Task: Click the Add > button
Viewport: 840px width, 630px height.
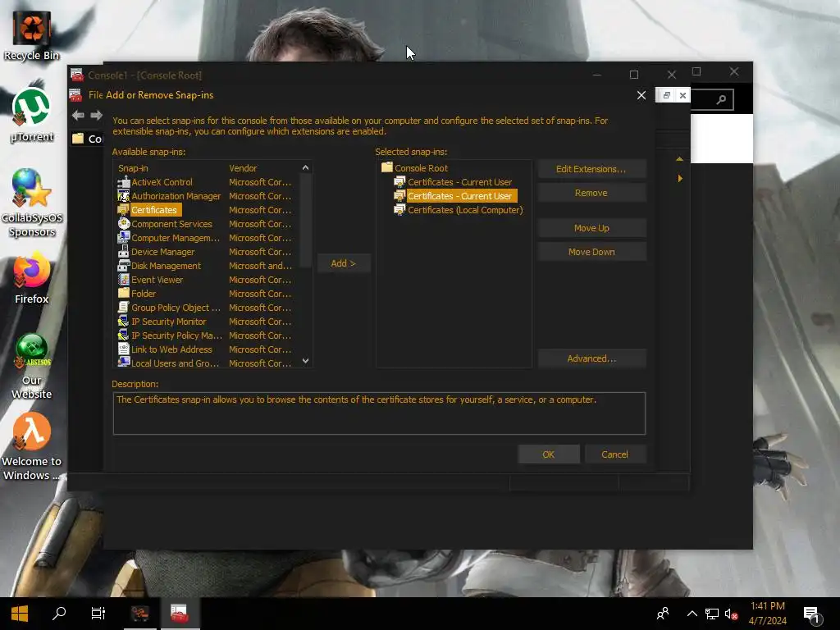Action: [344, 263]
